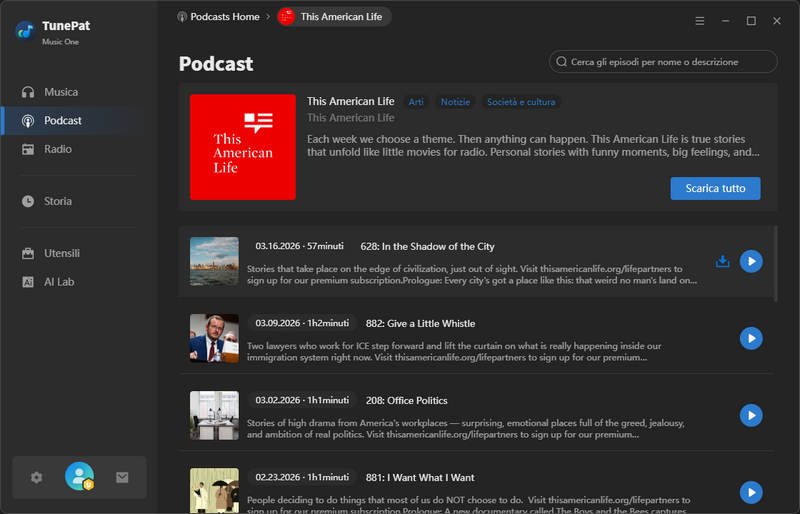Open the mail envelope icon
800x514 pixels.
(x=122, y=477)
